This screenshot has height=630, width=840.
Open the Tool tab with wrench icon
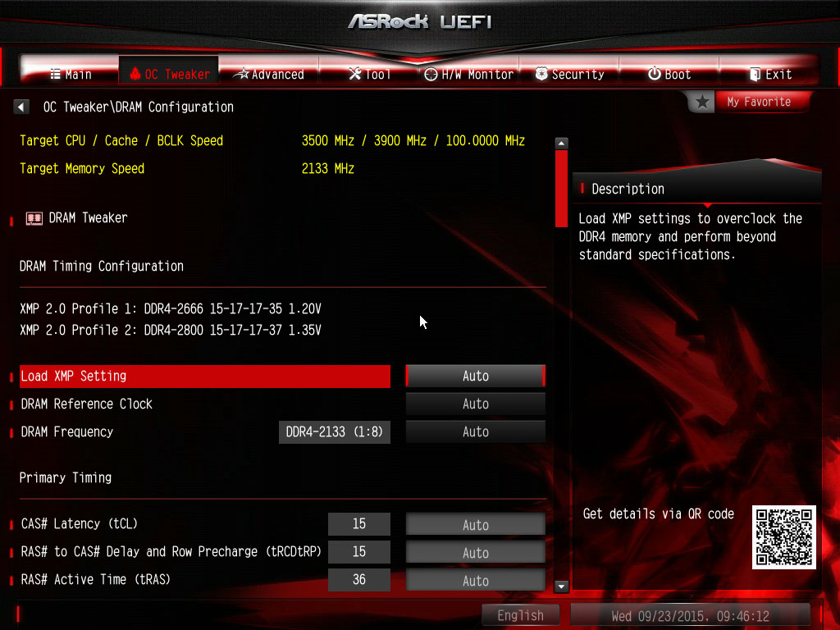pyautogui.click(x=369, y=74)
